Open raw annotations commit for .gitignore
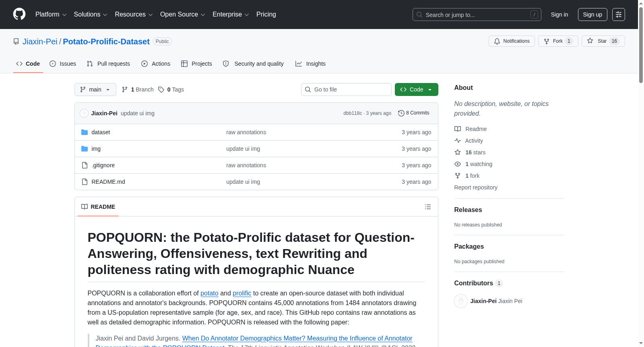Screen dimensions: 644x347 pyautogui.click(x=246, y=165)
